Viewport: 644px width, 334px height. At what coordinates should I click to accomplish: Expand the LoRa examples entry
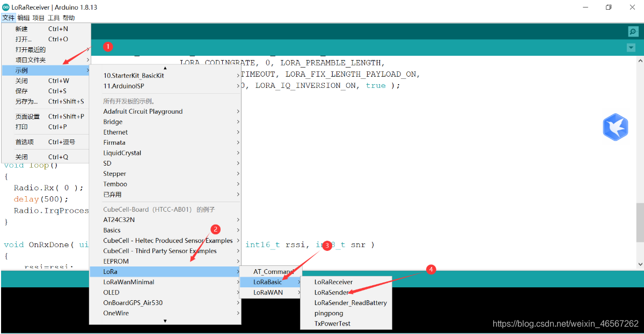165,272
